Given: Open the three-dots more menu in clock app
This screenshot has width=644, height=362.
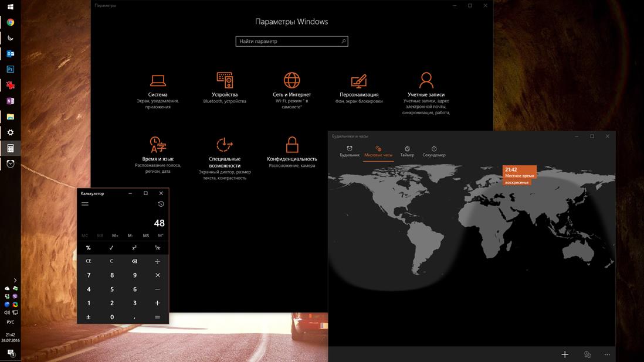Looking at the screenshot, I should pyautogui.click(x=607, y=354).
